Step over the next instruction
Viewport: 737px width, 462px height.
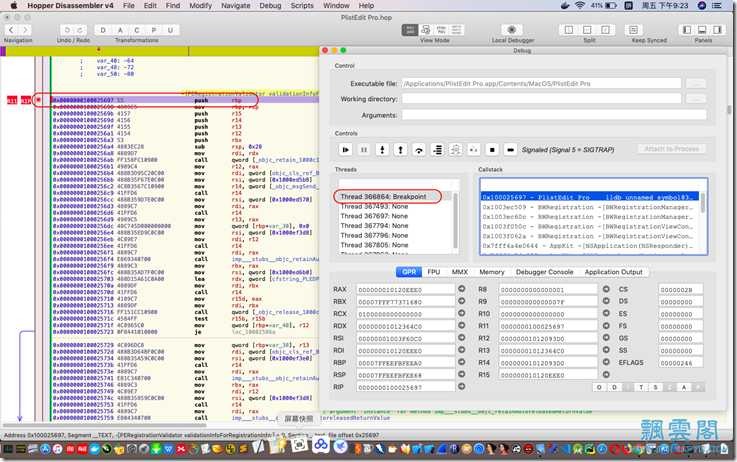click(x=419, y=150)
